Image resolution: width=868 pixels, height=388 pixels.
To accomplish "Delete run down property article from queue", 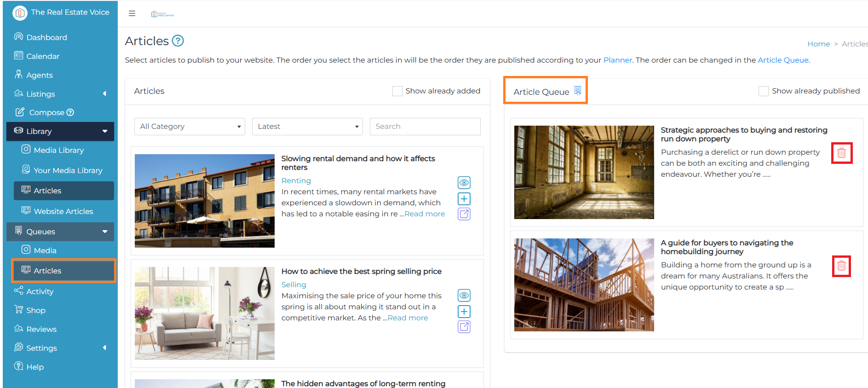I will click(841, 153).
